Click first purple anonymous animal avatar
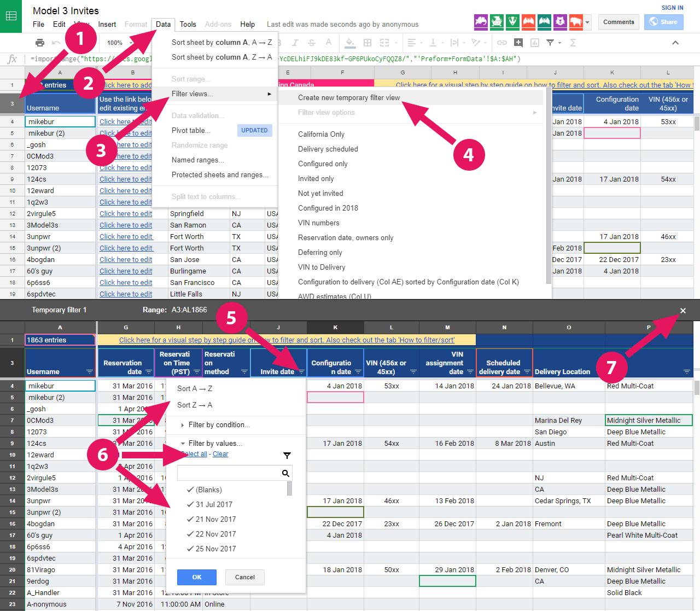This screenshot has width=700, height=611. tap(481, 22)
